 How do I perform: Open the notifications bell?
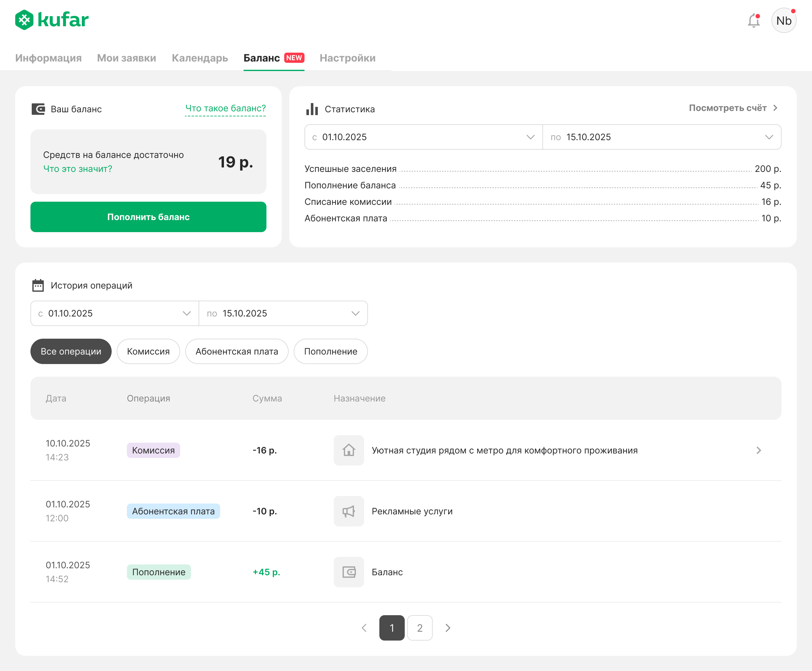(754, 21)
